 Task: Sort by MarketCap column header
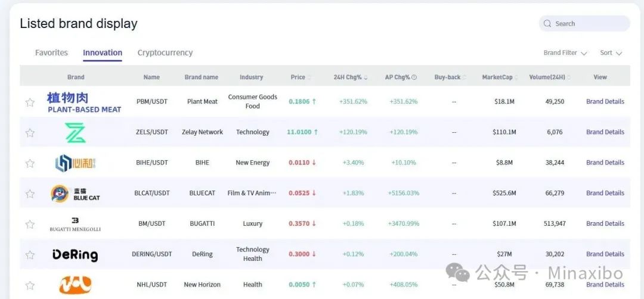(500, 77)
